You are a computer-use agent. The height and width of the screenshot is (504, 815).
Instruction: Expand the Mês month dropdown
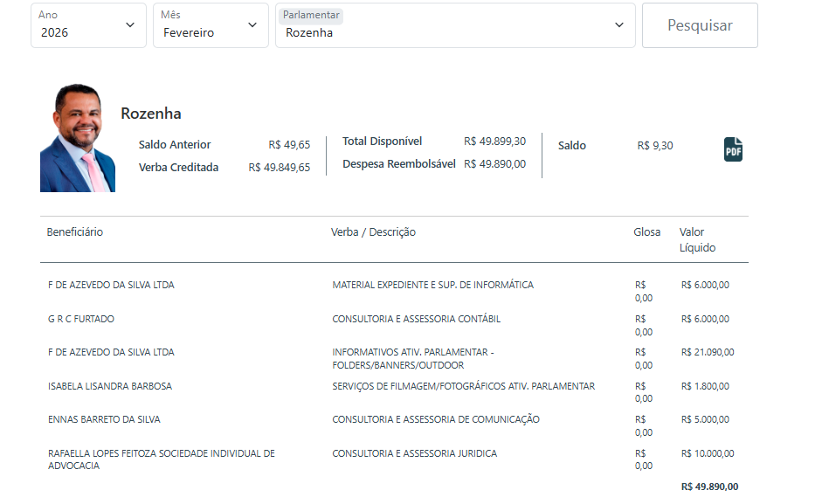point(211,25)
